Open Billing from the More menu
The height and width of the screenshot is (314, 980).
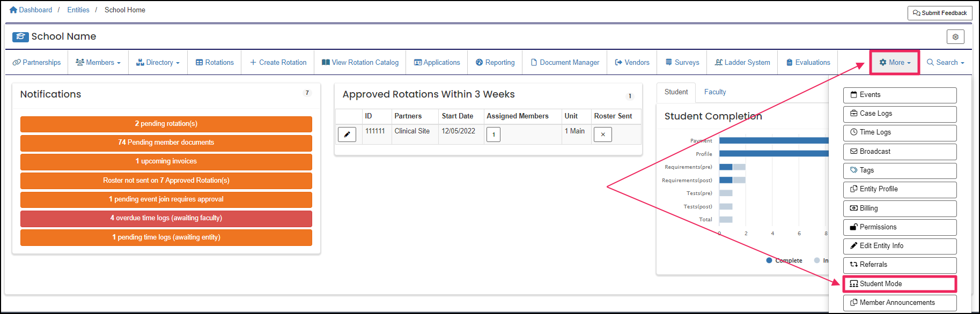(x=900, y=208)
